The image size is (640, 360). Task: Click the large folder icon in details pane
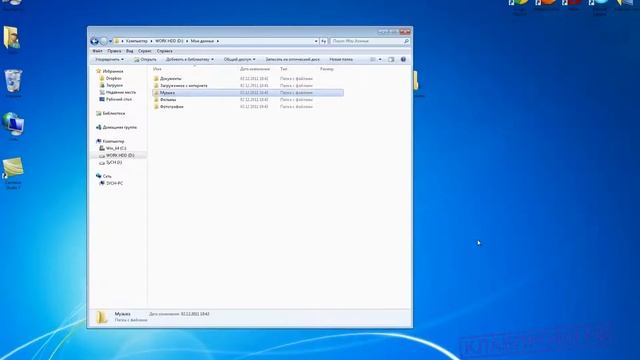coord(102,317)
